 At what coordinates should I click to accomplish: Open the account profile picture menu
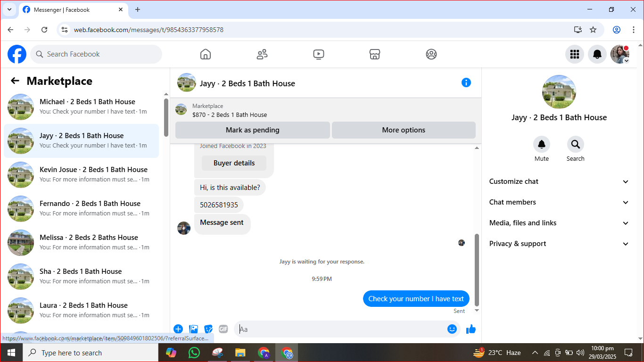click(620, 54)
